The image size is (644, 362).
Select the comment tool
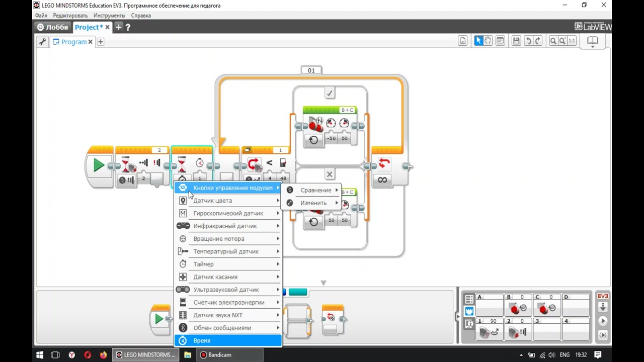point(500,41)
